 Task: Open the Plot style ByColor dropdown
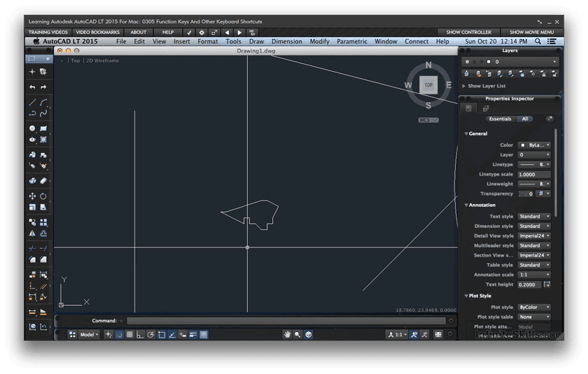coord(534,307)
